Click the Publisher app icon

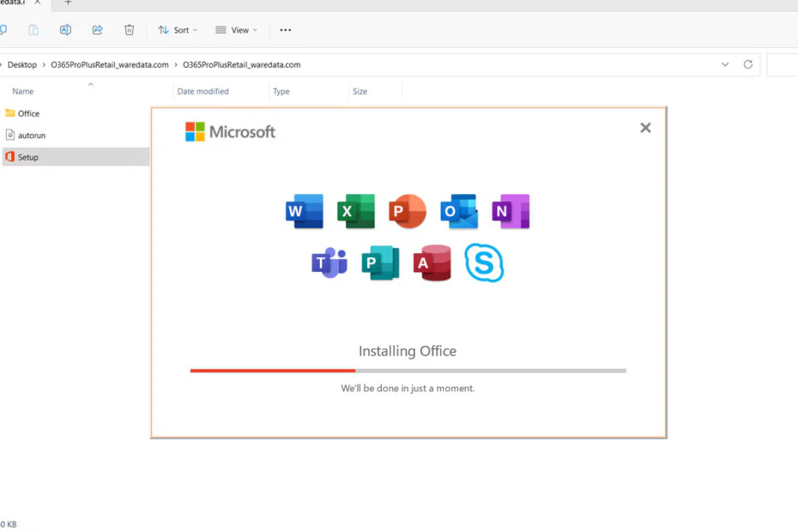[x=380, y=263]
